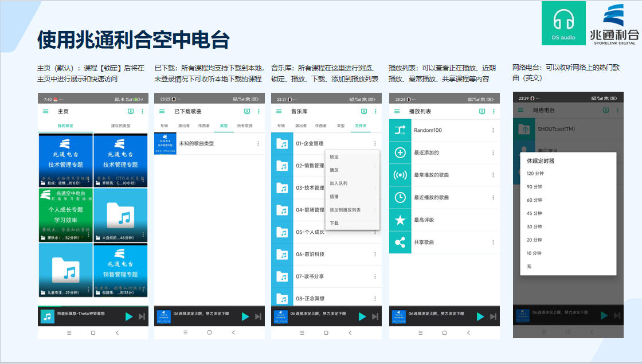Viewport: 642px width, 364px height.
Task: Open the three-dot menu for 01-企业管理
Action: click(x=375, y=143)
